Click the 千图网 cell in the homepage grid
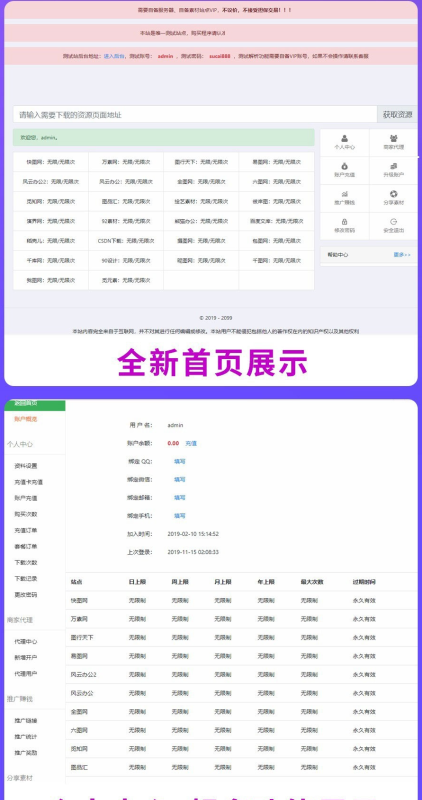Image resolution: width=422 pixels, height=800 pixels. [277, 261]
